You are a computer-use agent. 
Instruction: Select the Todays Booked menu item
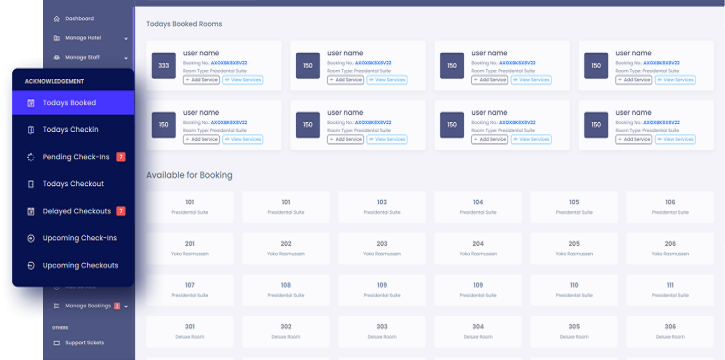click(73, 103)
